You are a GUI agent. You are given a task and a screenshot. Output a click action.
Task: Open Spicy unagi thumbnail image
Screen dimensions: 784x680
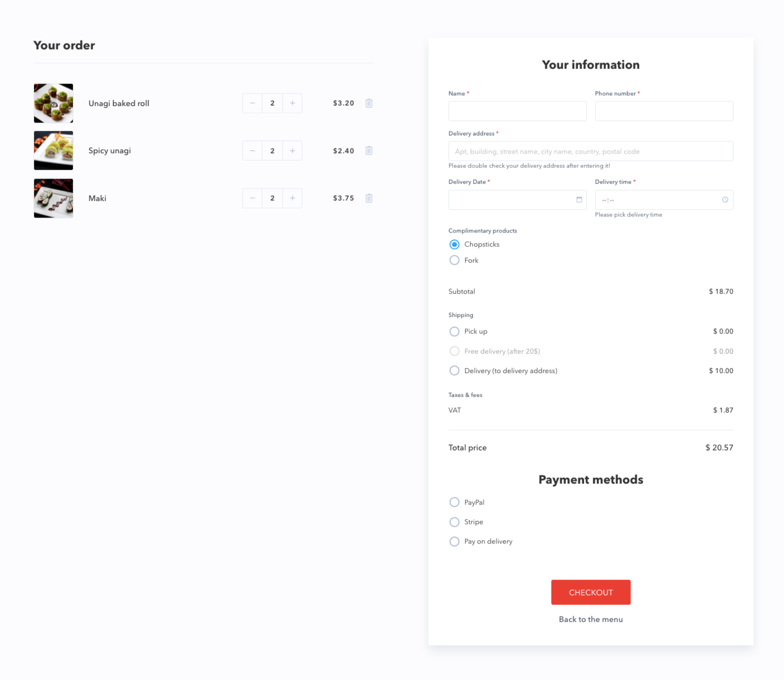click(53, 150)
